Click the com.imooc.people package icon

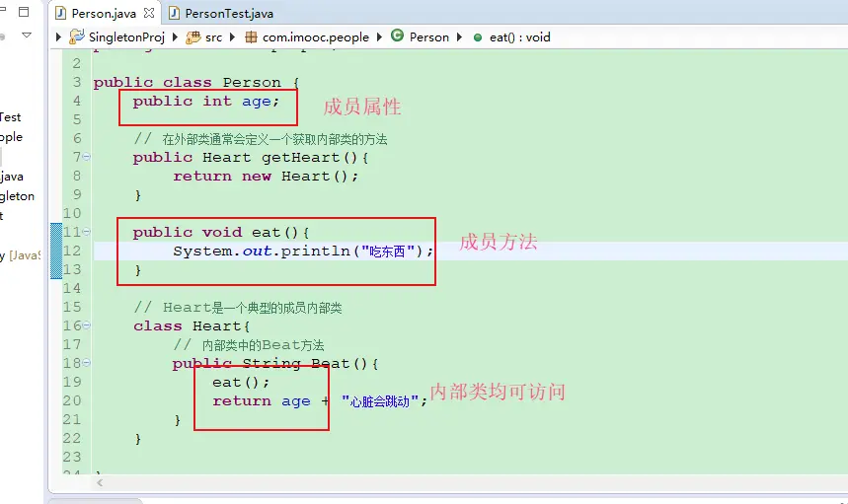coord(251,37)
